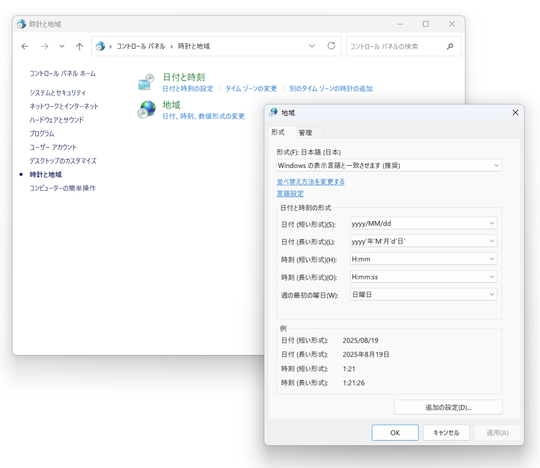Click the search magnifier icon

coord(450,46)
